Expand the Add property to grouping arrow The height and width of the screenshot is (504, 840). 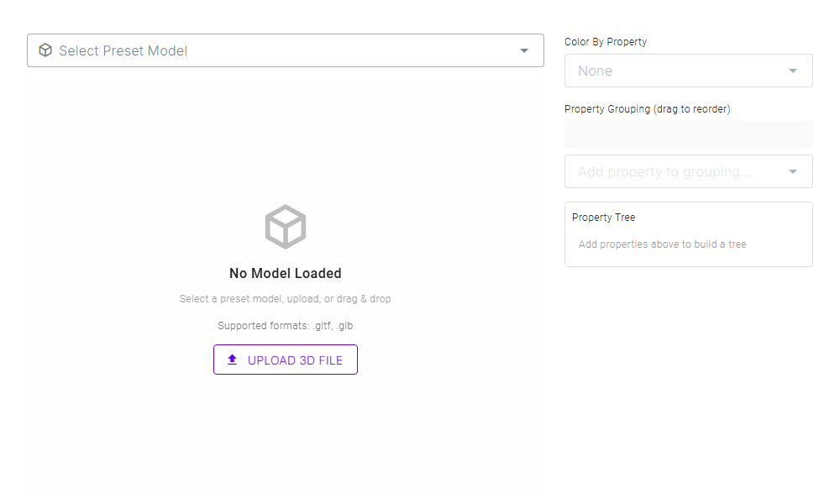tap(793, 171)
